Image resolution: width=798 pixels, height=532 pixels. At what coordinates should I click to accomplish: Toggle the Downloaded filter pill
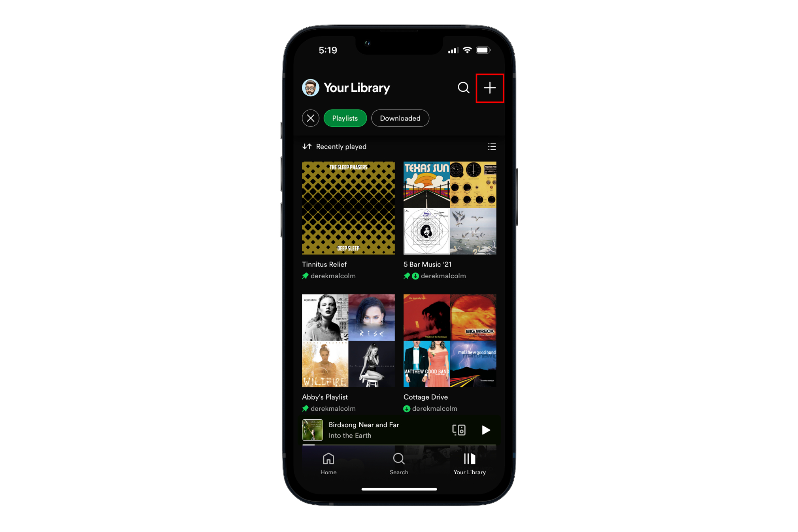[x=398, y=118]
